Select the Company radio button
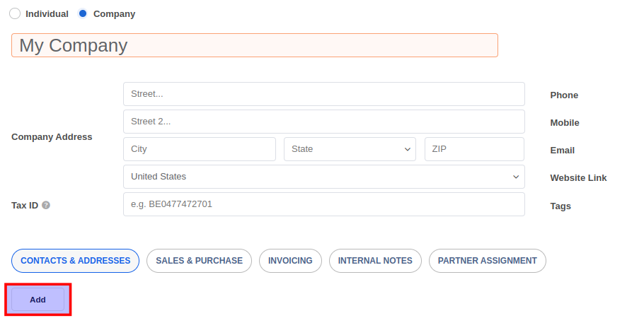This screenshot has height=335, width=644. click(x=83, y=13)
